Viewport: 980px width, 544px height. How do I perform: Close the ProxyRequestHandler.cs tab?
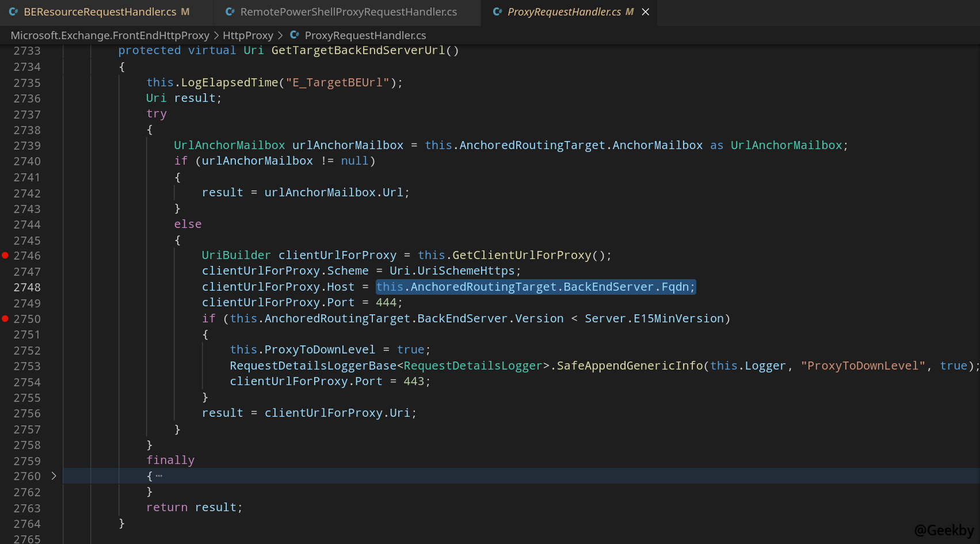pos(646,12)
